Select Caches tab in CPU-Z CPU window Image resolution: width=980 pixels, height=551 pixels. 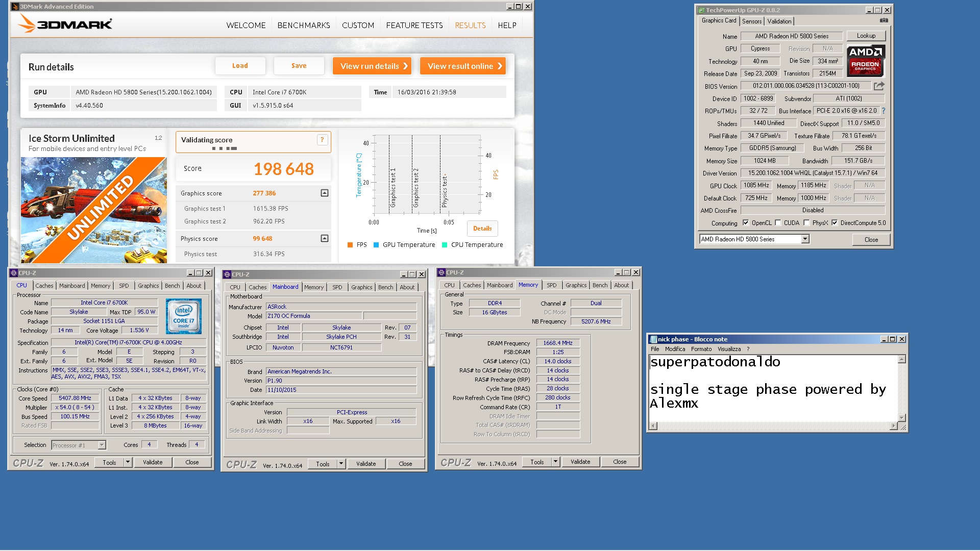pyautogui.click(x=44, y=286)
